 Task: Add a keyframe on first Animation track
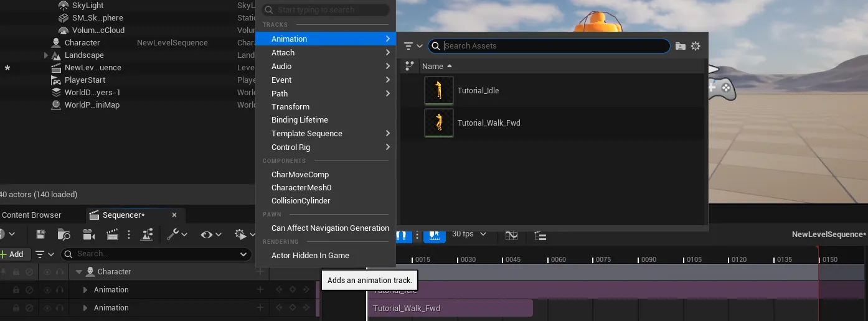293,290
